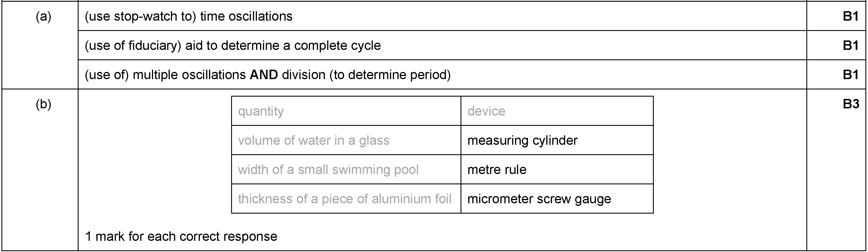
Task: Click the B3 mark for part (b)
Action: click(851, 104)
